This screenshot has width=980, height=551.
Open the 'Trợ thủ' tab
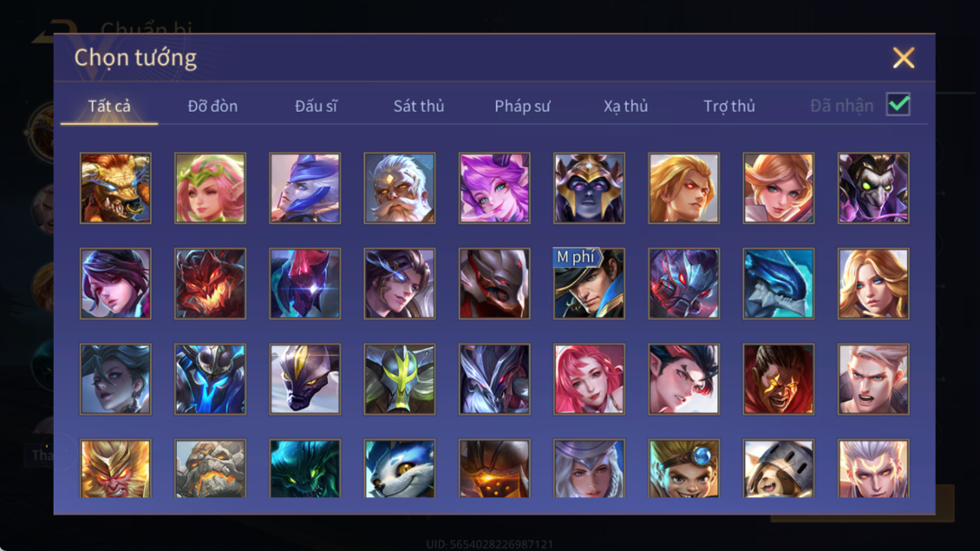[x=729, y=106]
